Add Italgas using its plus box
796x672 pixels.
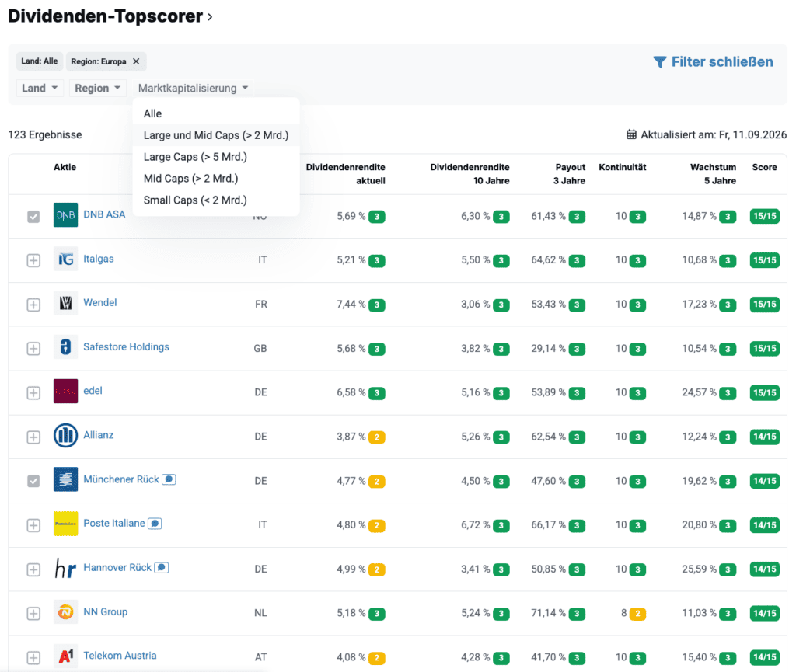click(x=33, y=261)
